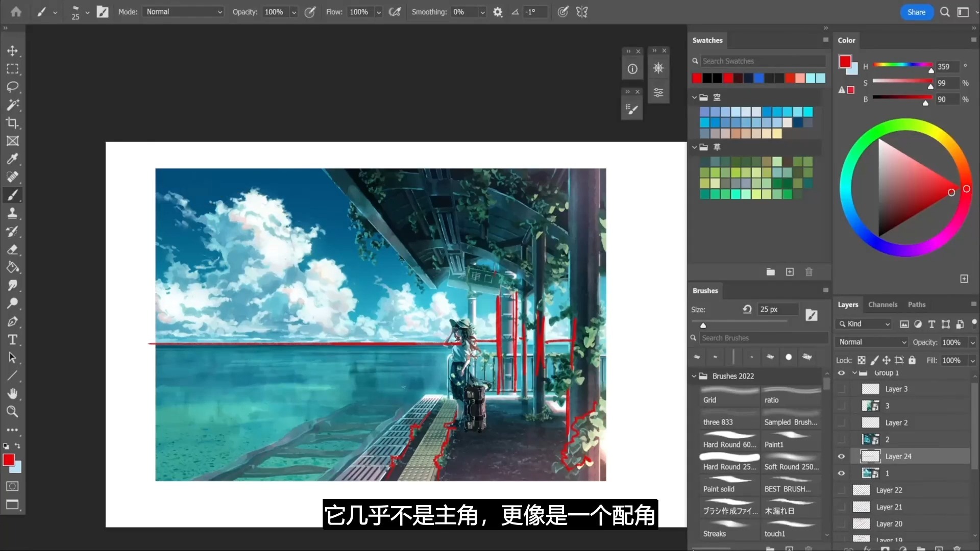Select the Zoom tool
The image size is (980, 551).
pyautogui.click(x=12, y=411)
